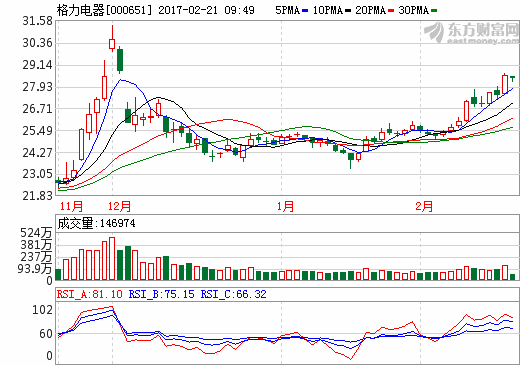Viewport: 520px width, 365px height.
Task: Click the 2月 month marker
Action: (x=424, y=206)
